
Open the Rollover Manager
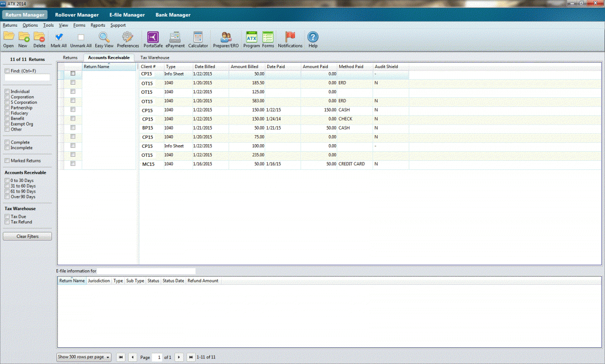[x=77, y=15]
